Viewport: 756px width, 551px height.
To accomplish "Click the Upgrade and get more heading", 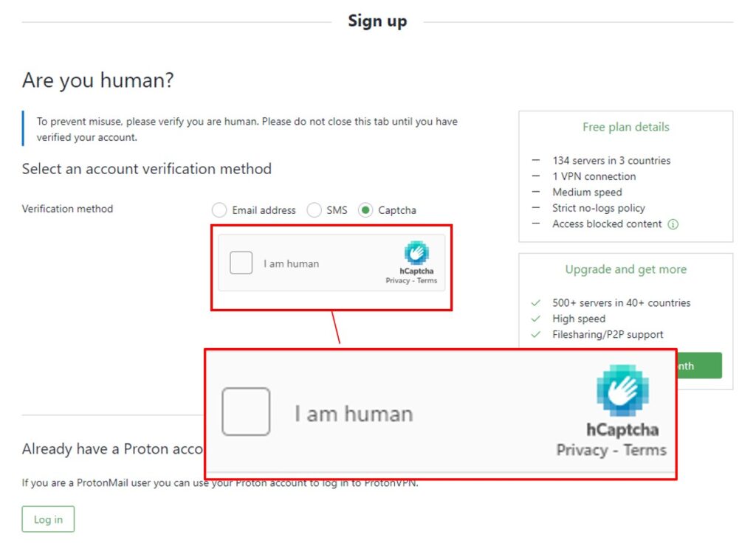I will click(625, 269).
